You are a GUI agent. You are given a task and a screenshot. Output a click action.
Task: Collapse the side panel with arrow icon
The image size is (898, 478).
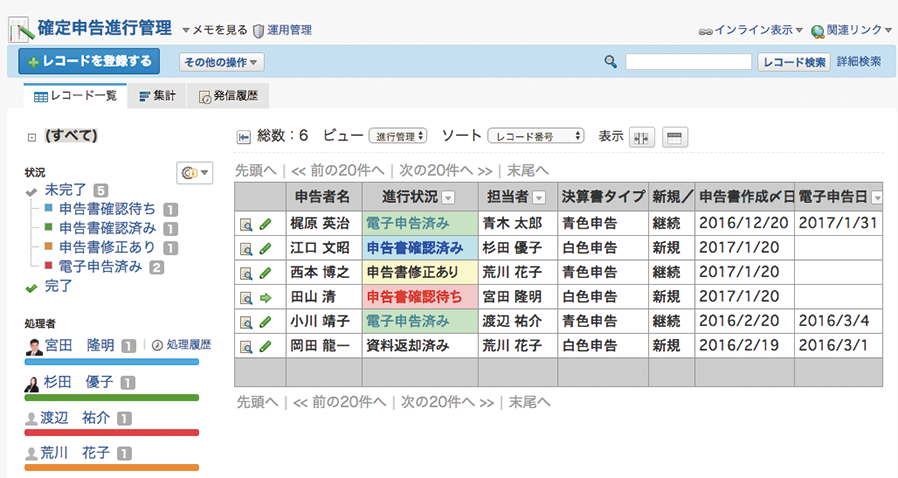[x=243, y=137]
